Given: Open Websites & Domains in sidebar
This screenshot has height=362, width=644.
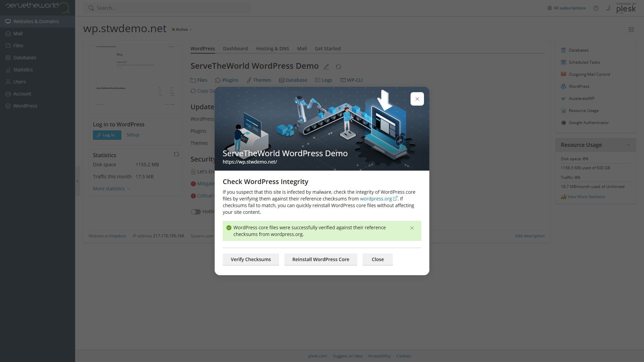Looking at the screenshot, I should point(38,21).
